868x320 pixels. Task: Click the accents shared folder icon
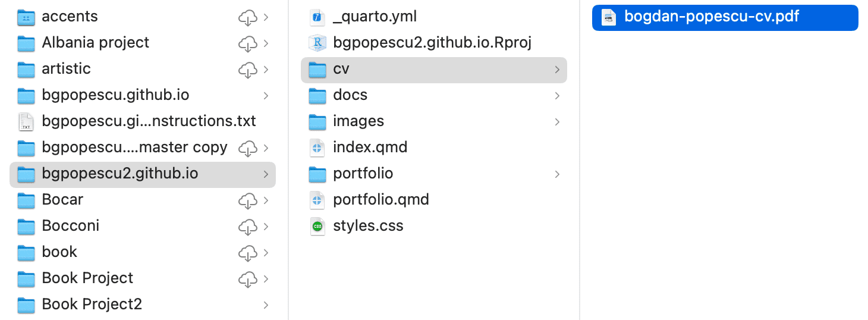pos(26,17)
